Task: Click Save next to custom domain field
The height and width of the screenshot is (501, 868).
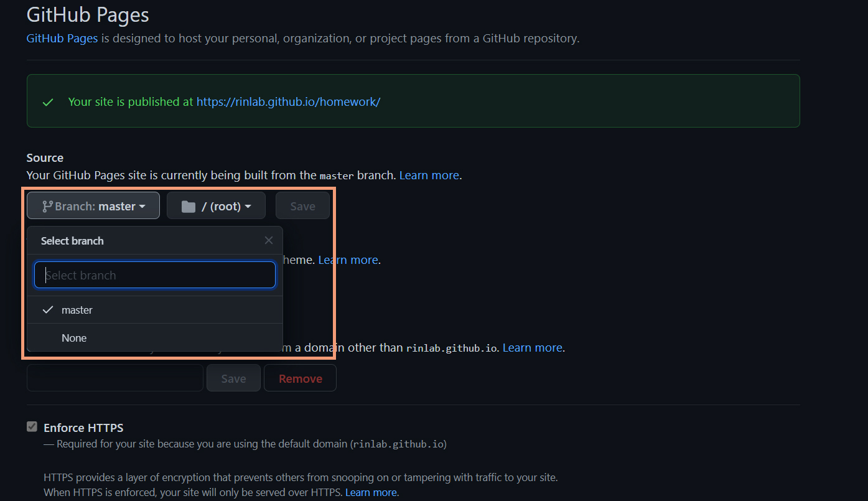Action: point(233,378)
